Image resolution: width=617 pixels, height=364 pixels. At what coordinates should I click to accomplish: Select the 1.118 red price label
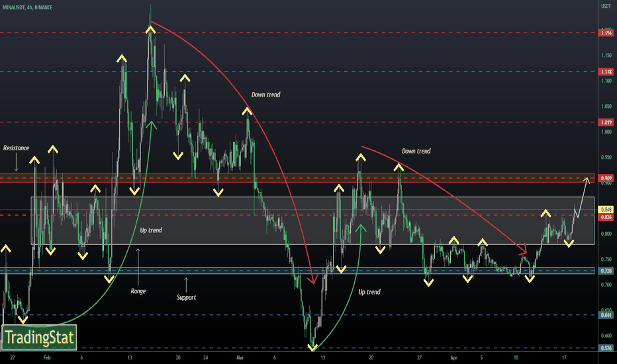(x=606, y=71)
